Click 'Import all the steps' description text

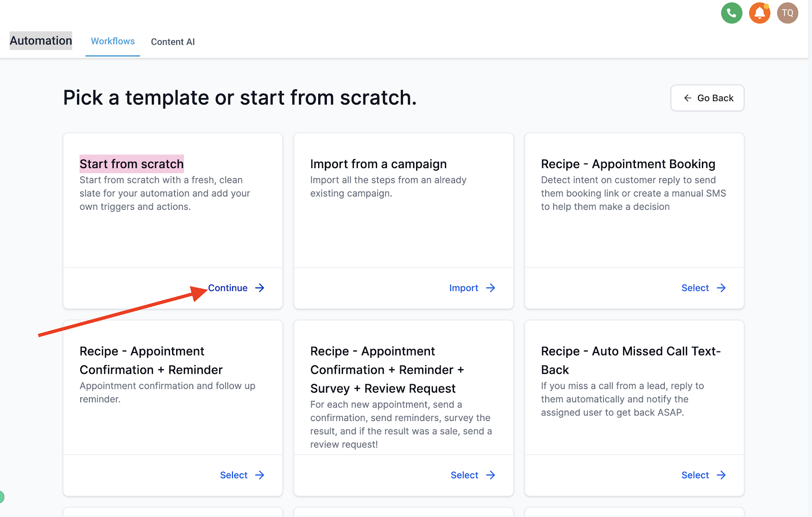(x=388, y=186)
